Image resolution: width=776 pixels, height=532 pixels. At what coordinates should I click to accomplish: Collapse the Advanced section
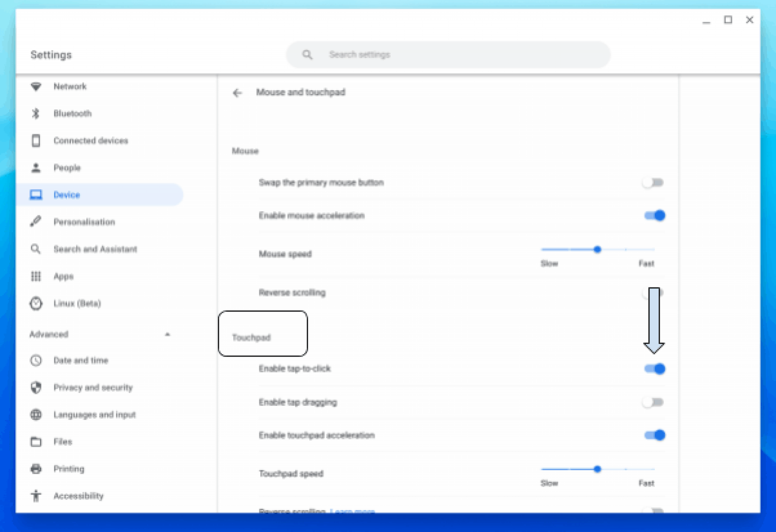[x=168, y=334]
